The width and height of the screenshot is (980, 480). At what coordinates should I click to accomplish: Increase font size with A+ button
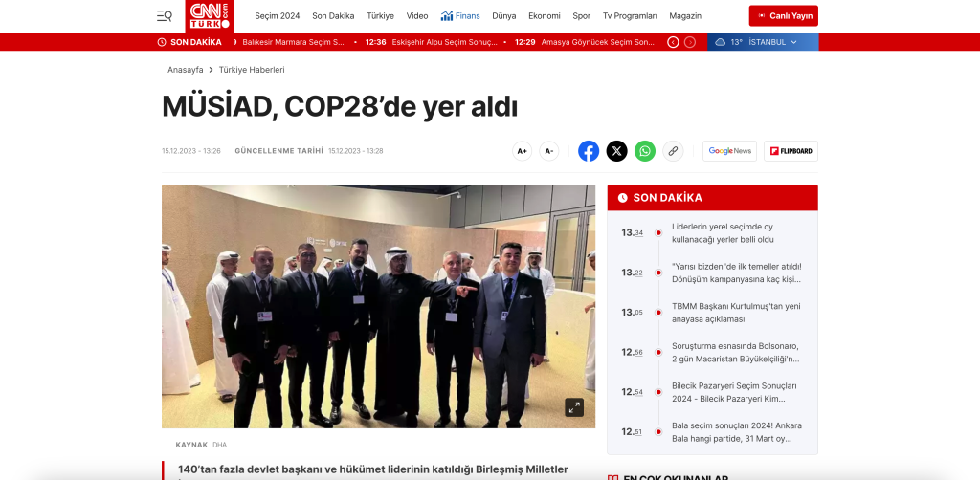pyautogui.click(x=522, y=151)
